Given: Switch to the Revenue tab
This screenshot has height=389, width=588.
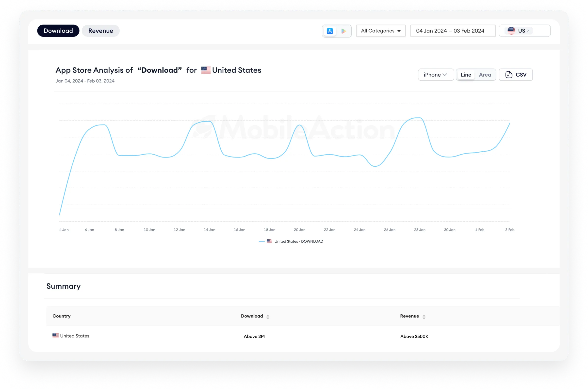Looking at the screenshot, I should (101, 31).
